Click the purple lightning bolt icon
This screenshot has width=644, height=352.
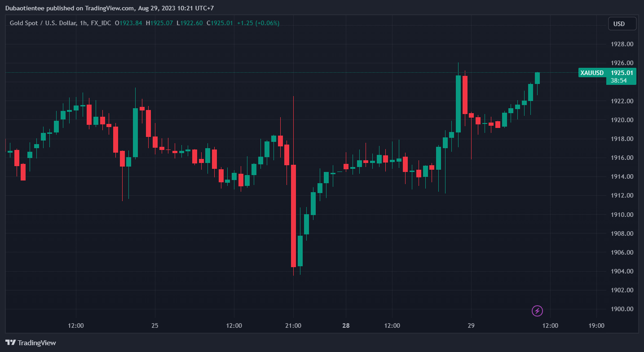537,311
